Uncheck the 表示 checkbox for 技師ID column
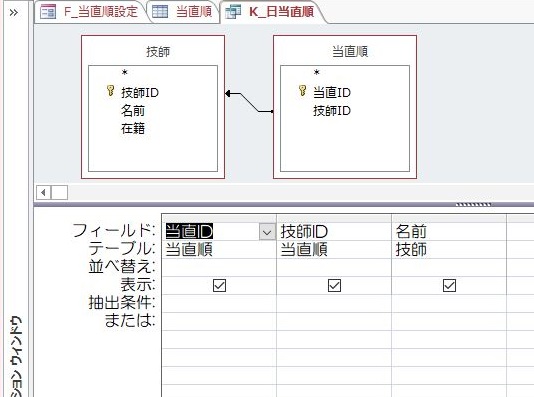Screen dimensions: 534x397 (x=334, y=285)
